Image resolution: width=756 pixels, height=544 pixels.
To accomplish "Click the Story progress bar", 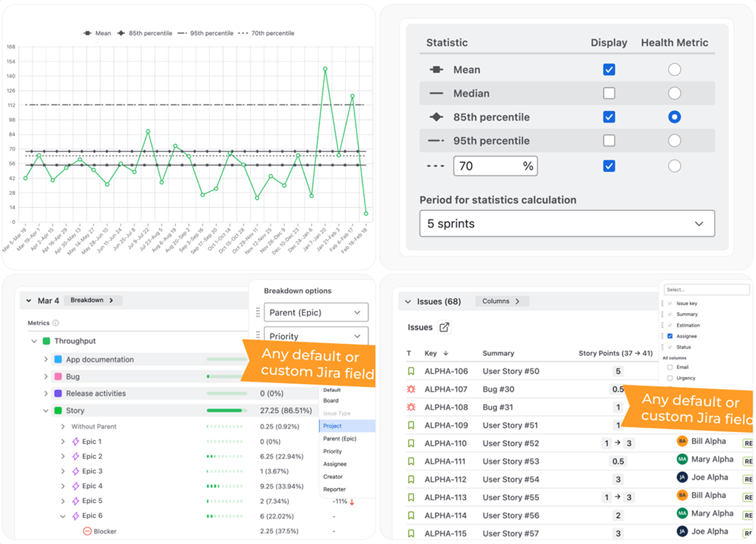I will (x=227, y=410).
